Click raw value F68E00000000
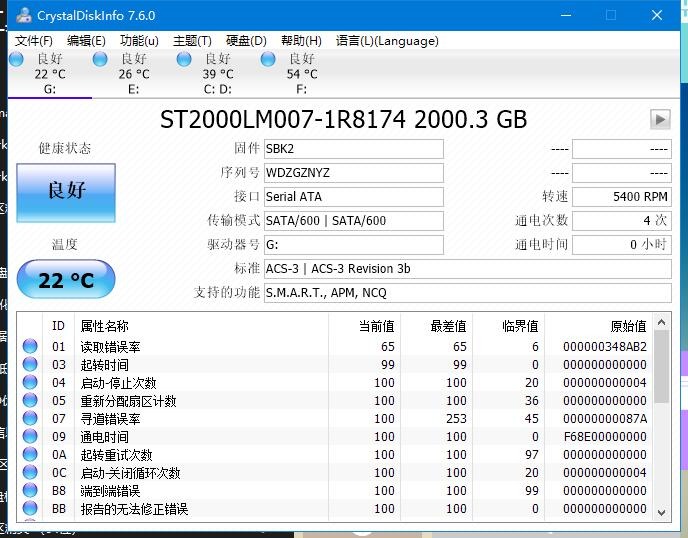The height and width of the screenshot is (538, 688). (605, 437)
